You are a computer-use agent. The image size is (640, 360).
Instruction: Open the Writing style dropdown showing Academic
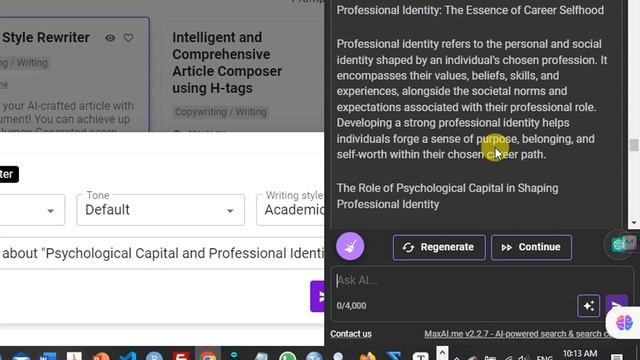click(291, 210)
